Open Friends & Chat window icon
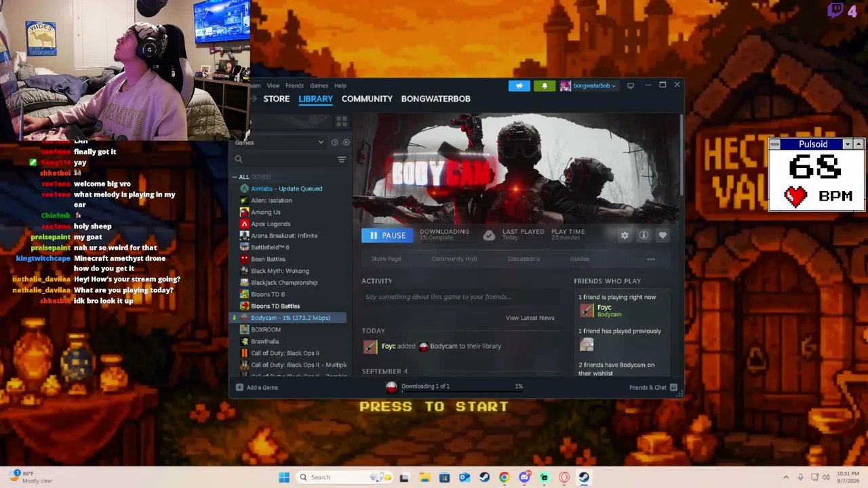 click(x=673, y=387)
